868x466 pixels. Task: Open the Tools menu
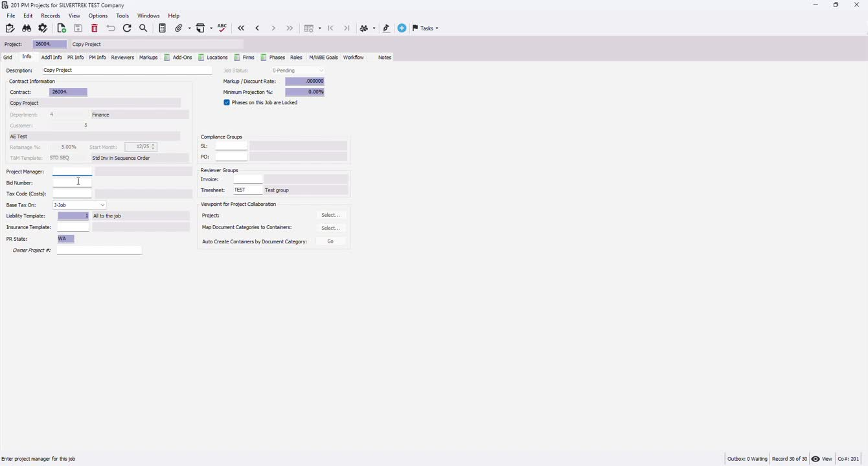click(122, 16)
